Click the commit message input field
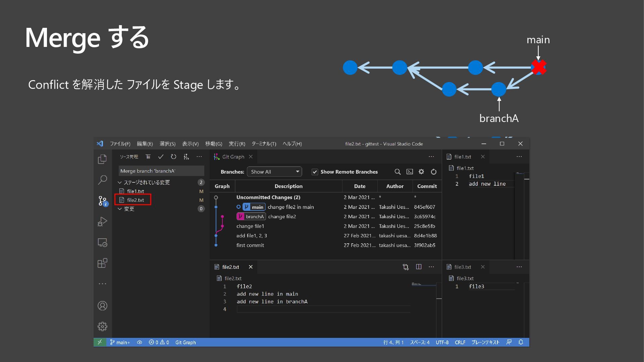This screenshot has width=644, height=362. pyautogui.click(x=161, y=171)
